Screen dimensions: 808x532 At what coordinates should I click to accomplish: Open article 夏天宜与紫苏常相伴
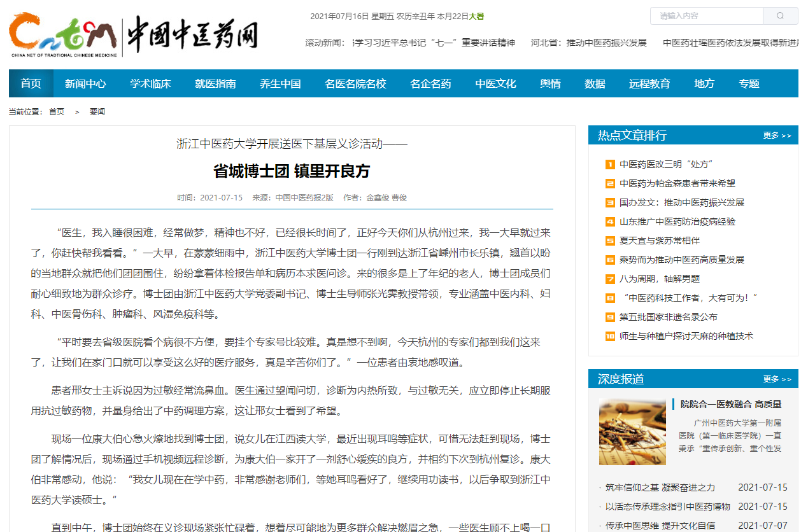click(659, 241)
